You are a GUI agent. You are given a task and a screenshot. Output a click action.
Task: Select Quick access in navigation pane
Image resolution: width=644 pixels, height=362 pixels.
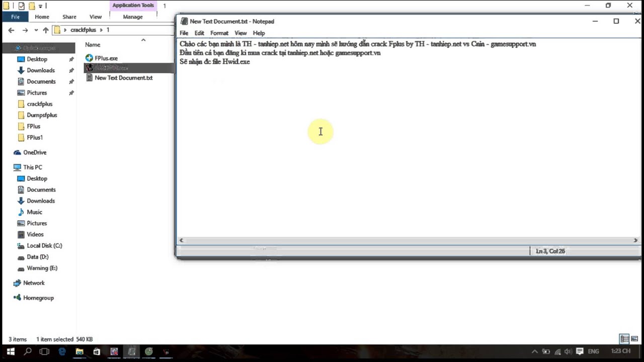click(x=38, y=48)
